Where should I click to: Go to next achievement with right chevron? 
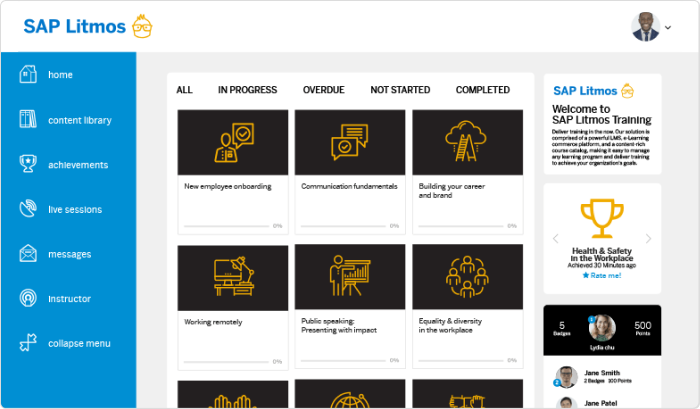click(648, 238)
